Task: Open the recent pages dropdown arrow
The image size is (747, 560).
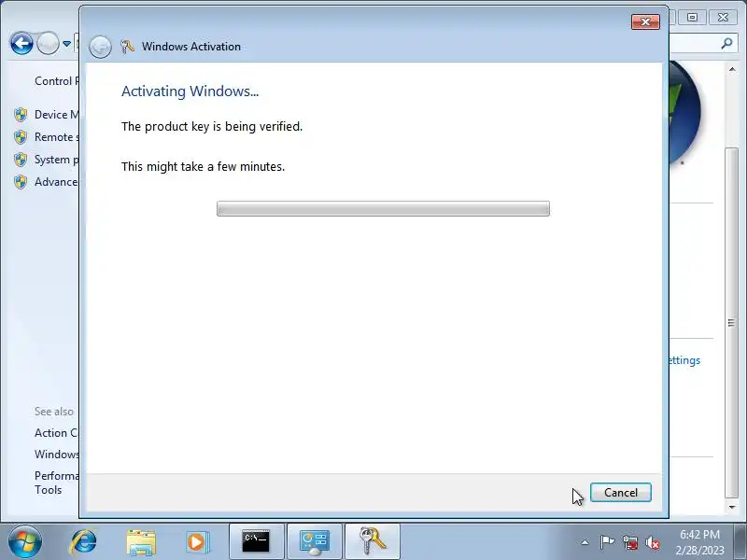Action: pos(66,44)
